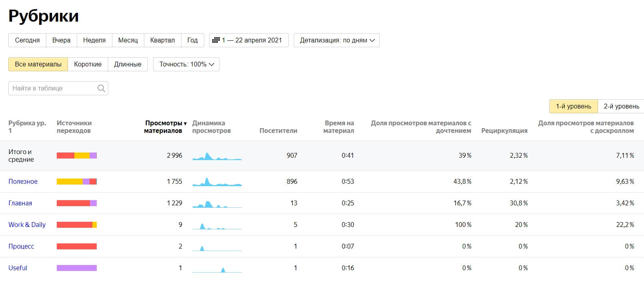644x281 pixels.
Task: Click the Полезное views sparkline chart
Action: 217,182
